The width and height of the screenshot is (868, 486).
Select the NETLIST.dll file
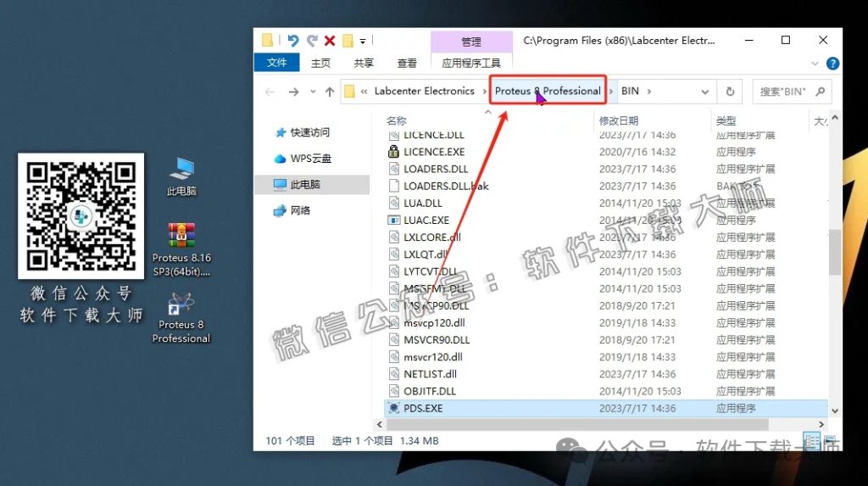[x=430, y=374]
